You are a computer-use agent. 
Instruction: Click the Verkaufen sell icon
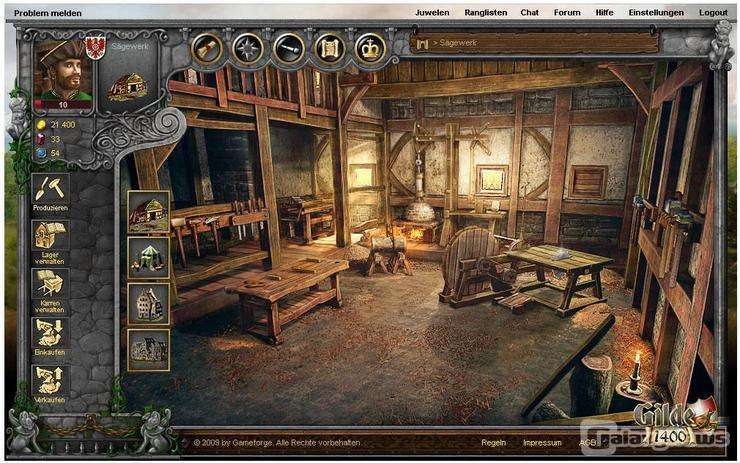pyautogui.click(x=50, y=381)
